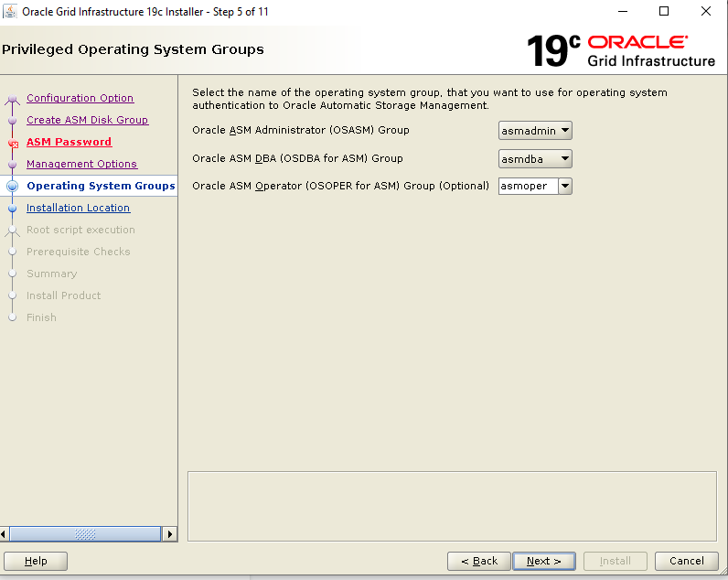
Task: Jump to Installation Location step
Action: (78, 208)
